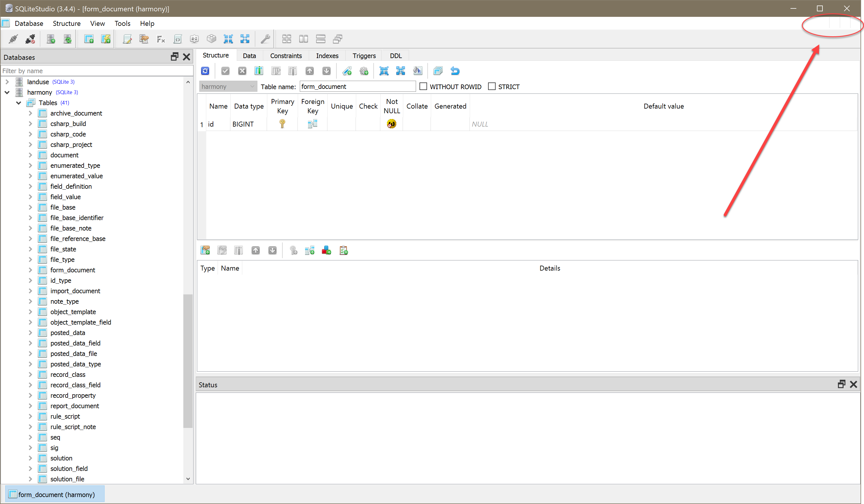Click the add table check constraint clipboard icon
This screenshot has width=864, height=504.
344,251
